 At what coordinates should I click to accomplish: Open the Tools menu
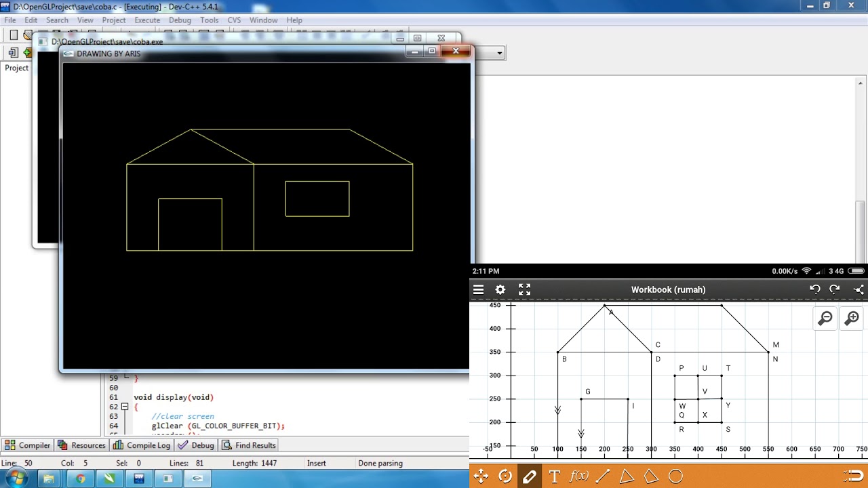click(x=210, y=20)
